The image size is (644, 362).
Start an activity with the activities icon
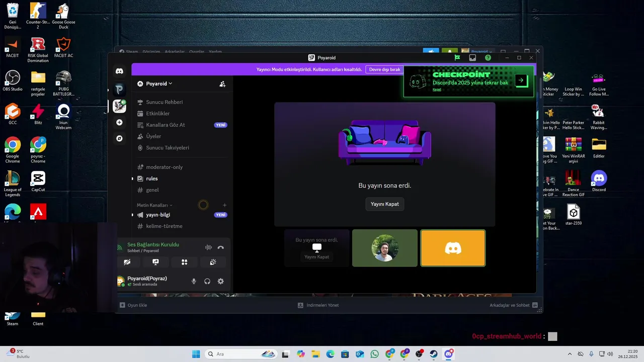(x=185, y=262)
